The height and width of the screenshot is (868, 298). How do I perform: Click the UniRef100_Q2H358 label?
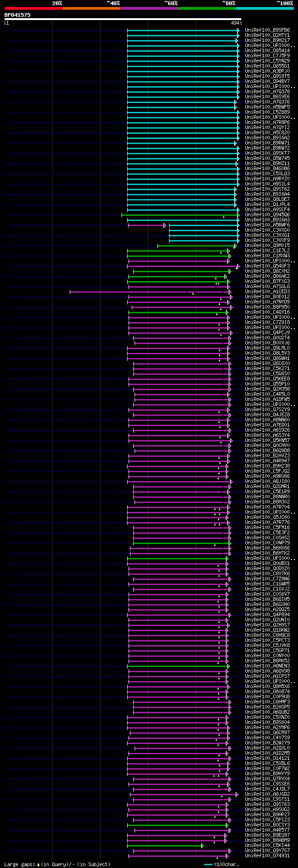pos(267,389)
